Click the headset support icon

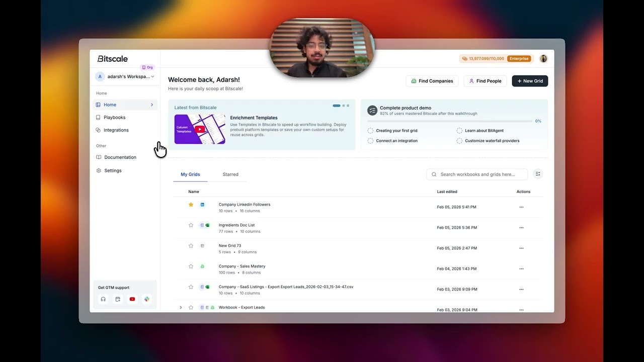(x=103, y=299)
